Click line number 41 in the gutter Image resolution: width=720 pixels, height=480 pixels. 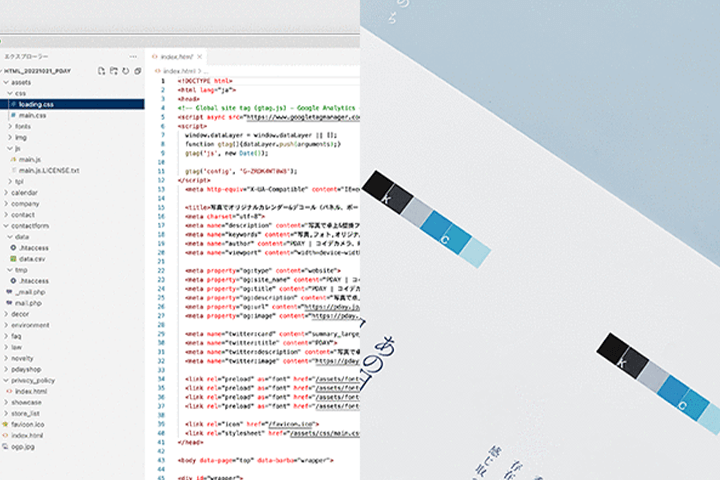pyautogui.click(x=161, y=442)
